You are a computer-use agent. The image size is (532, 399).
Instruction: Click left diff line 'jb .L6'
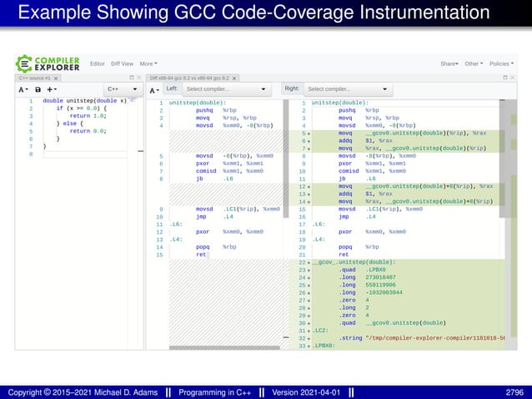point(214,179)
